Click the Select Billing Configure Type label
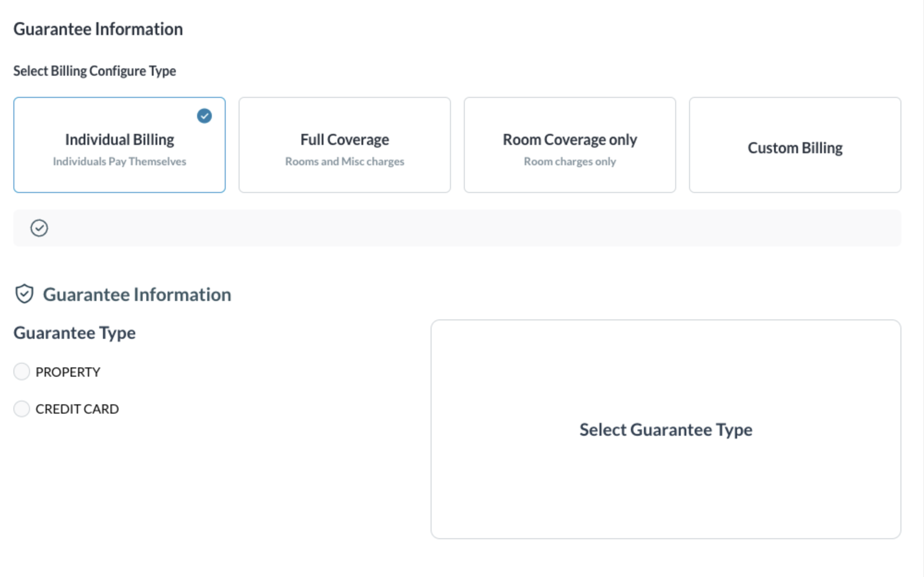The image size is (924, 577). coord(95,71)
